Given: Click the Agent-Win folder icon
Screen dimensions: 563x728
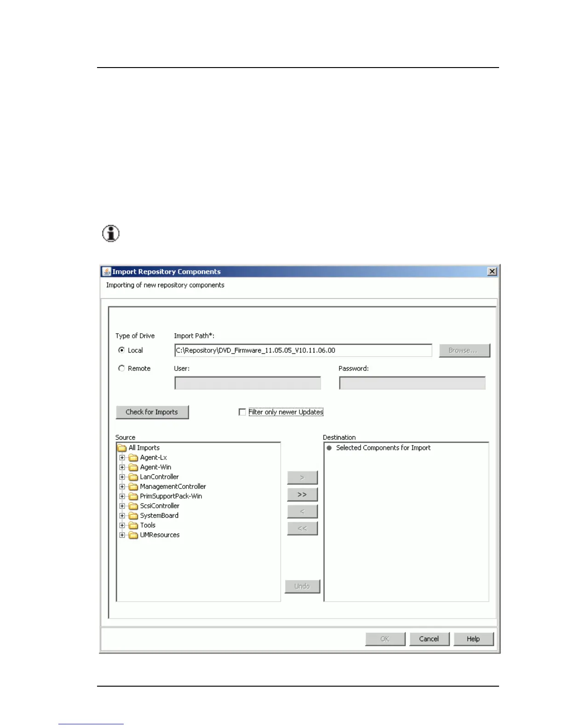Looking at the screenshot, I should pos(133,467).
